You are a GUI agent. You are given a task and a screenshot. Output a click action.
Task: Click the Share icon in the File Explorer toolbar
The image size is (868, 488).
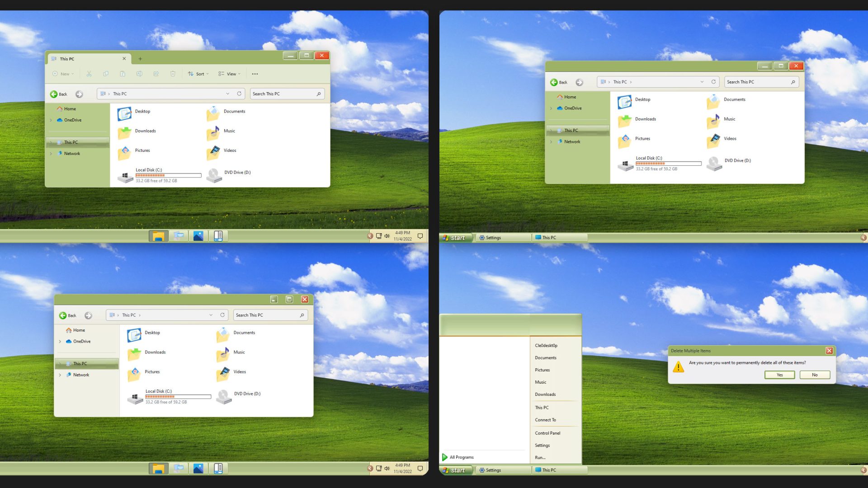pos(156,73)
